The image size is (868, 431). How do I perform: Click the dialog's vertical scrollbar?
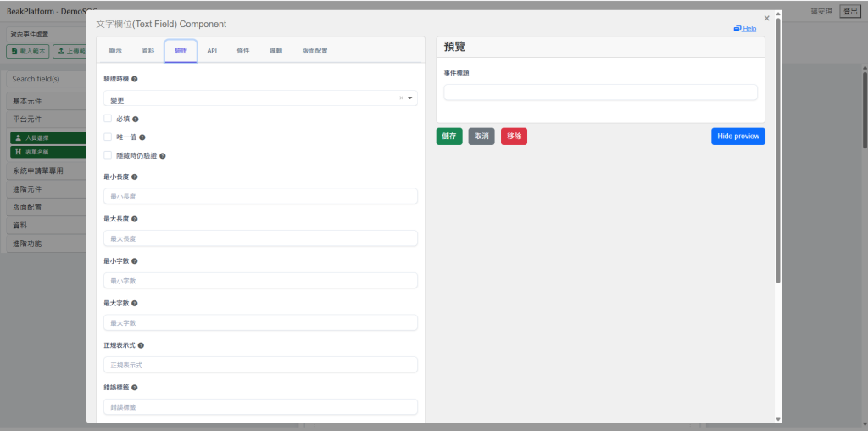click(778, 151)
